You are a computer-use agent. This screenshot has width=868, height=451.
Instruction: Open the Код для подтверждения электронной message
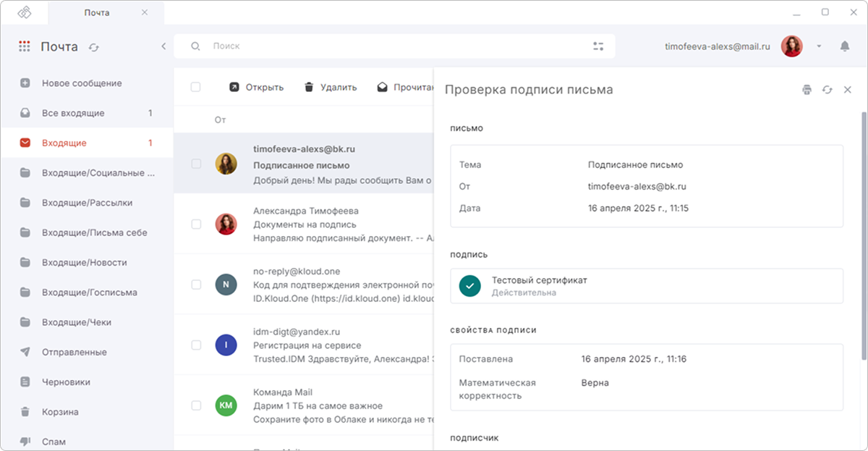[304, 284]
